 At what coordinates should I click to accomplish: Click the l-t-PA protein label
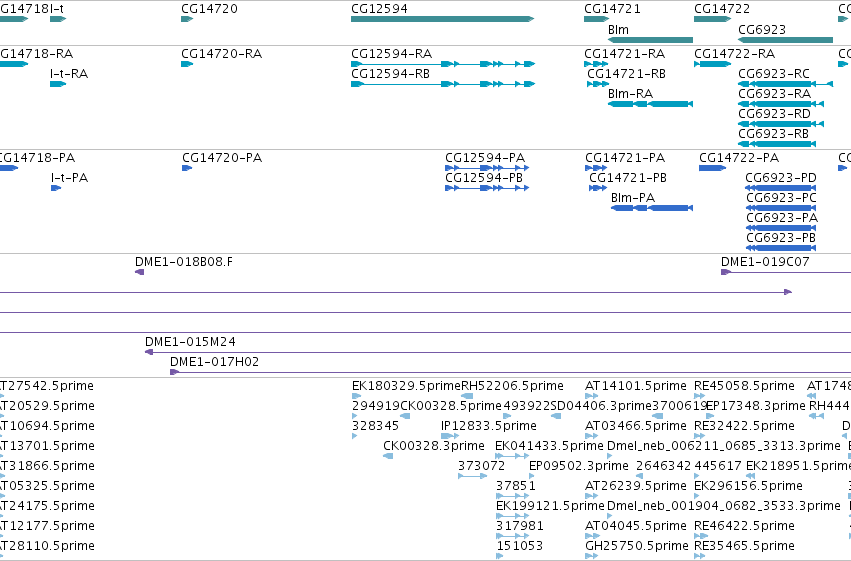(69, 177)
